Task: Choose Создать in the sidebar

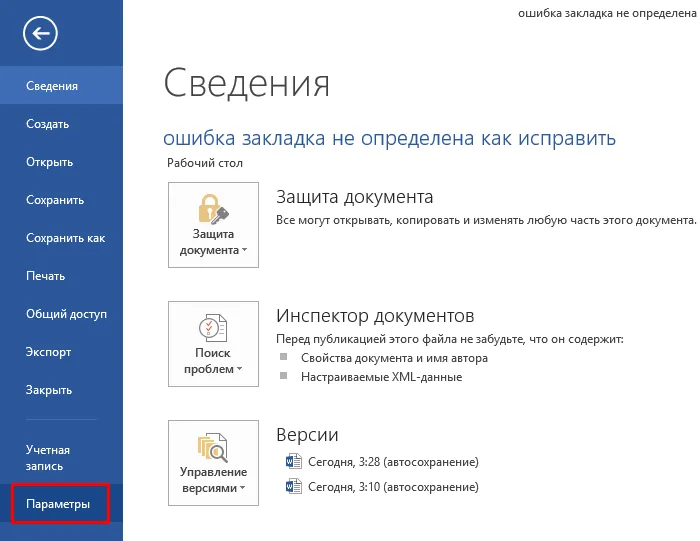Action: click(61, 124)
